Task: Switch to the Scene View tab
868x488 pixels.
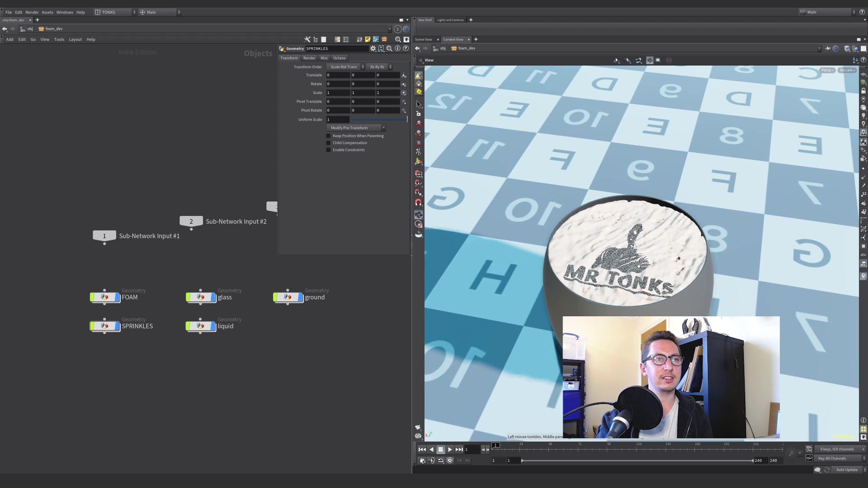Action: (x=424, y=39)
